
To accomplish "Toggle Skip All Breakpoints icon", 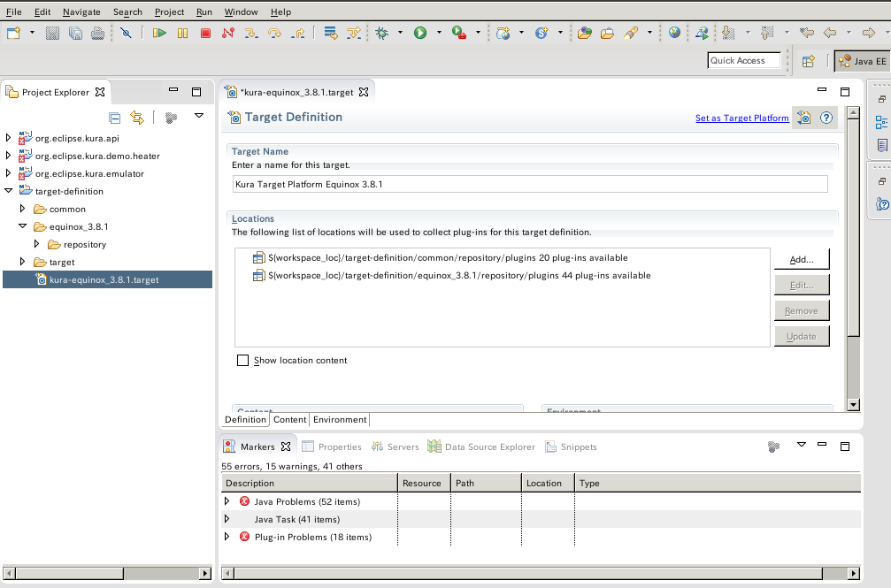I will tap(127, 33).
